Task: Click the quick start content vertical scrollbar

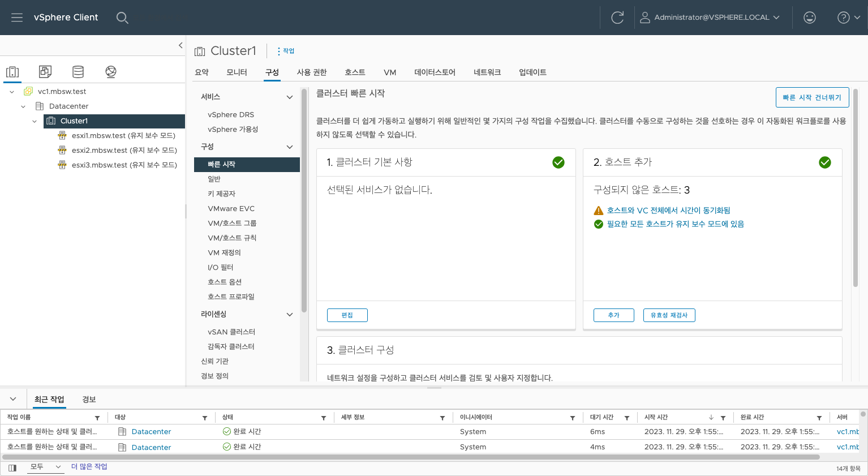Action: 856,188
